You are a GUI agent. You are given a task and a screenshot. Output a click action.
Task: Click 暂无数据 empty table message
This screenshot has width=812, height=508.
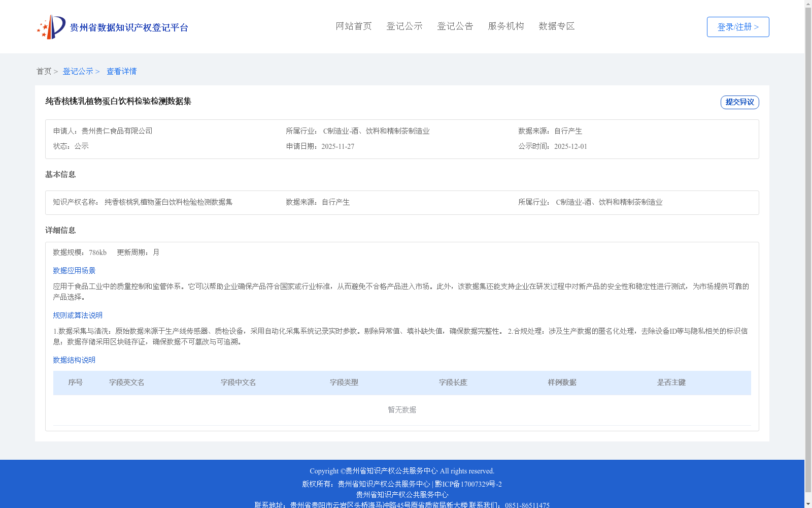tap(402, 410)
